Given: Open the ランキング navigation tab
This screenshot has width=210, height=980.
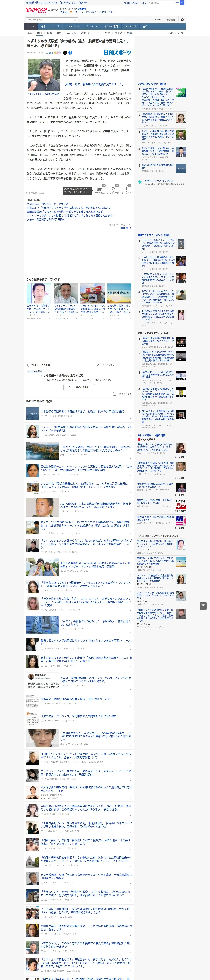Looking at the screenshot, I should coord(130,27).
